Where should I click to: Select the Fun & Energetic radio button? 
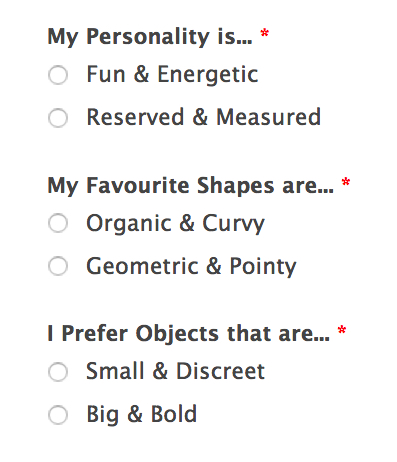[x=58, y=75]
